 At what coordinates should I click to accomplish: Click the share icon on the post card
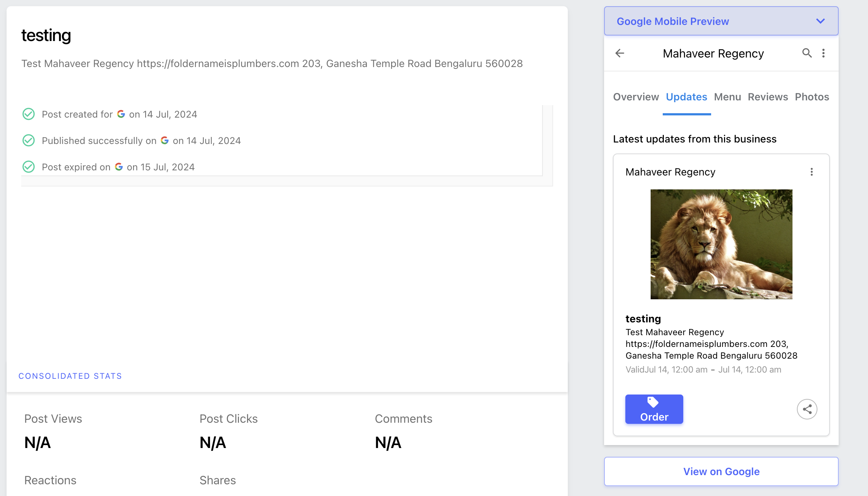tap(807, 409)
